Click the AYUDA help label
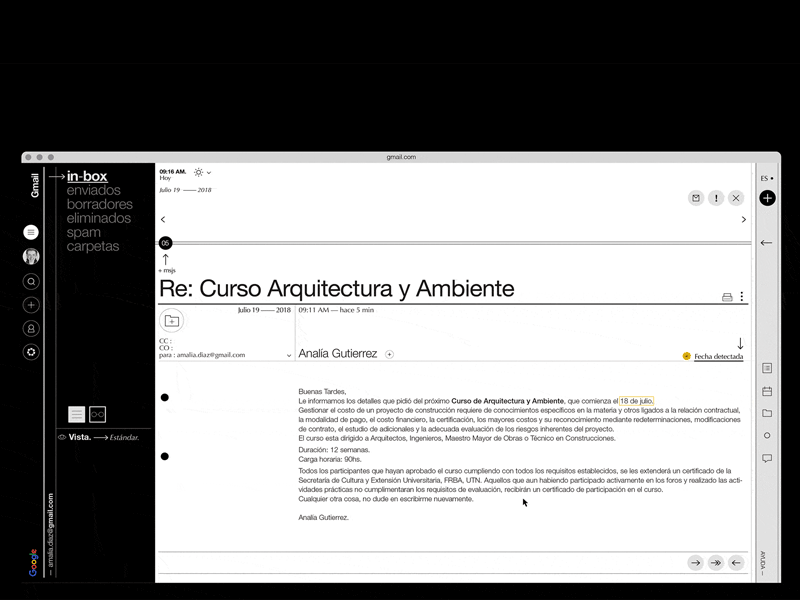The height and width of the screenshot is (600, 800). tap(763, 563)
